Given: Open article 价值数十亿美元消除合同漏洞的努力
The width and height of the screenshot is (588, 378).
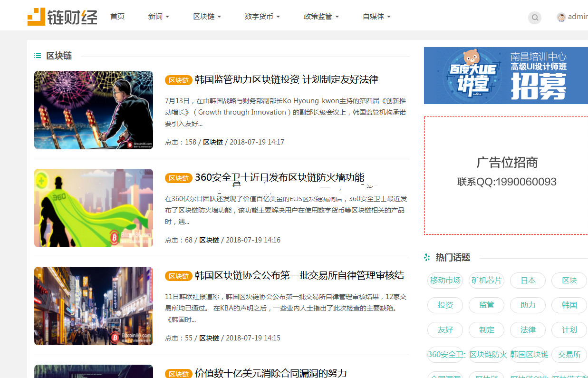Looking at the screenshot, I should click(x=271, y=373).
